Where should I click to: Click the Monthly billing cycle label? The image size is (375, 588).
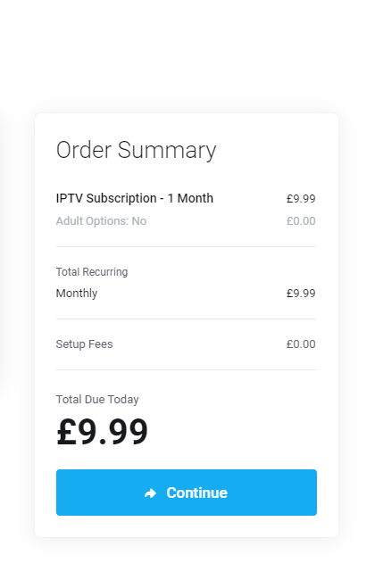pos(77,294)
